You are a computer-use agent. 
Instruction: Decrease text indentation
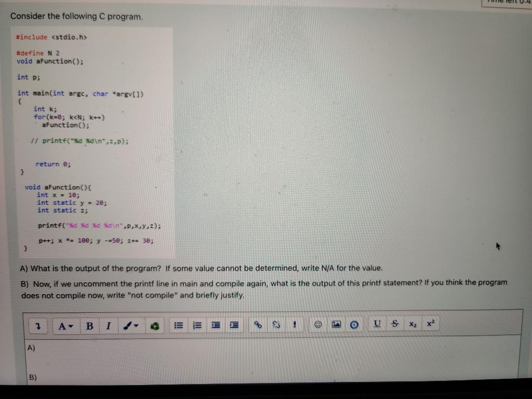tap(215, 324)
